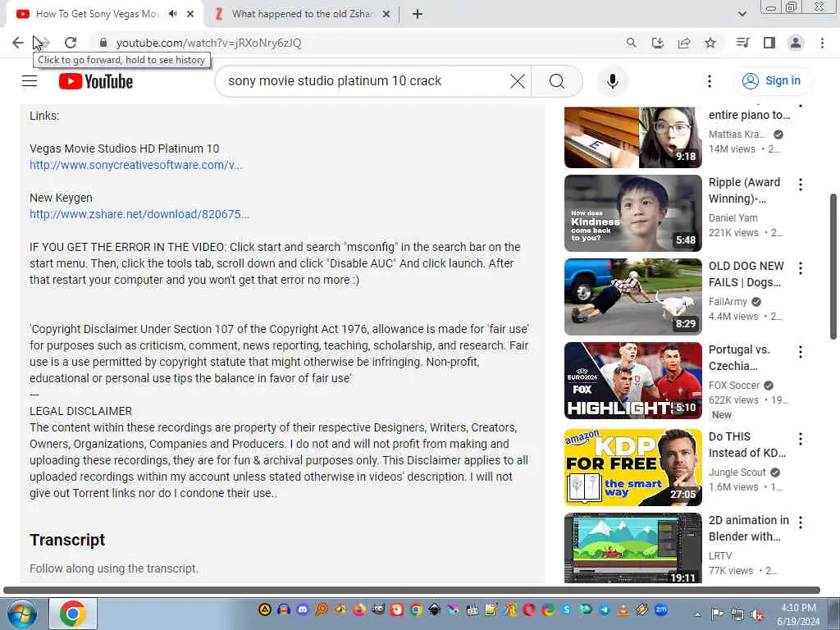Open the 2D animation in Blender thumbnail

point(632,547)
